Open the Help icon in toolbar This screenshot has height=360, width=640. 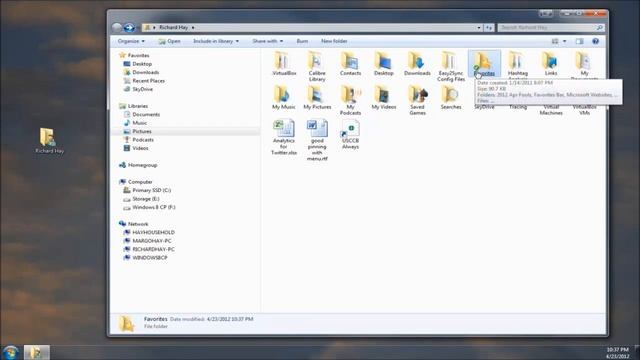[x=596, y=41]
